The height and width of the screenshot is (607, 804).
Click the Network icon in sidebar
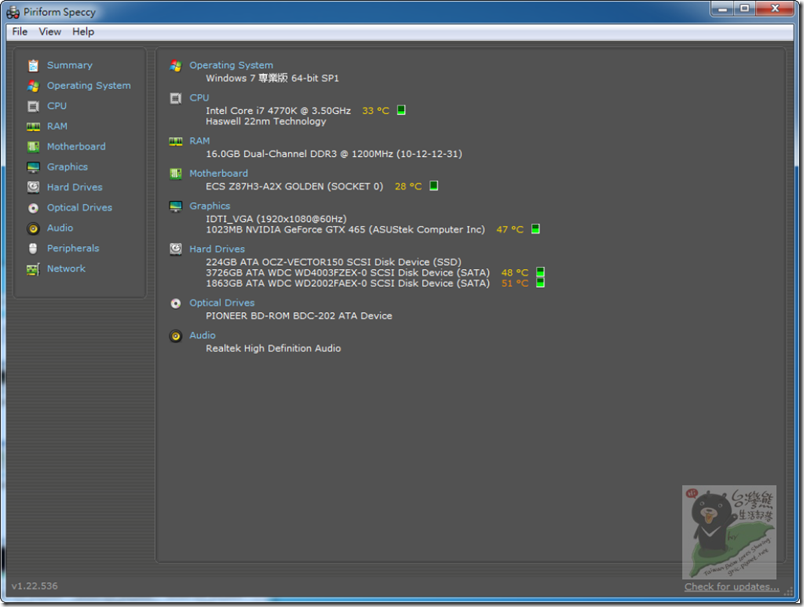point(33,269)
